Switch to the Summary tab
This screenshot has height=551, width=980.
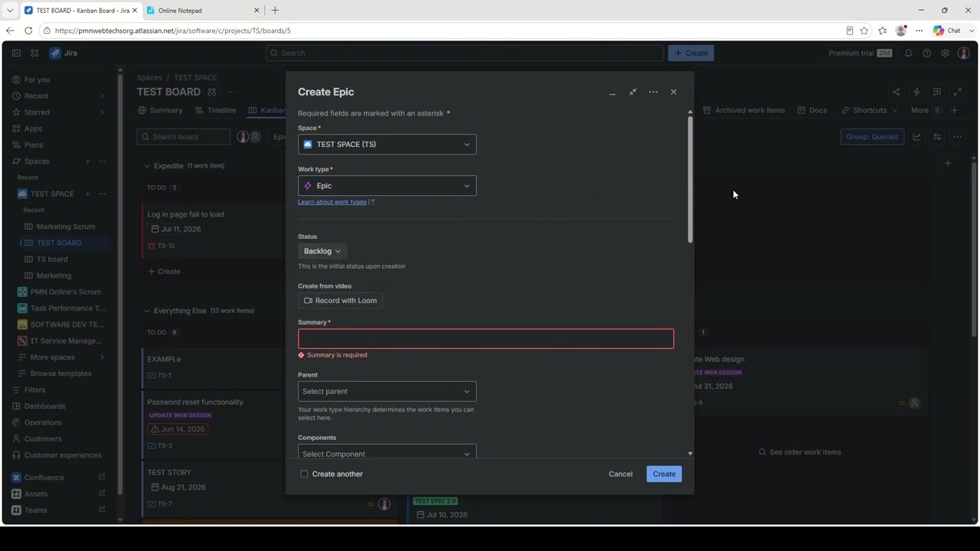[x=160, y=110]
